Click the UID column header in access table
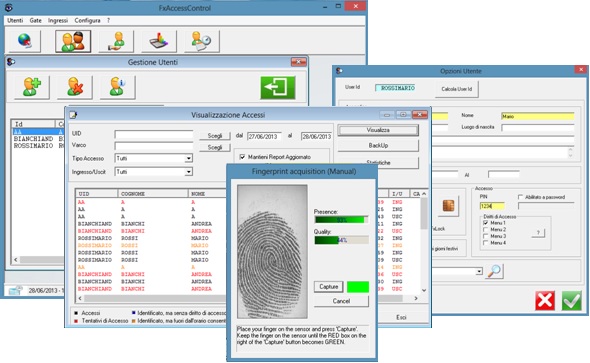 tap(97, 194)
